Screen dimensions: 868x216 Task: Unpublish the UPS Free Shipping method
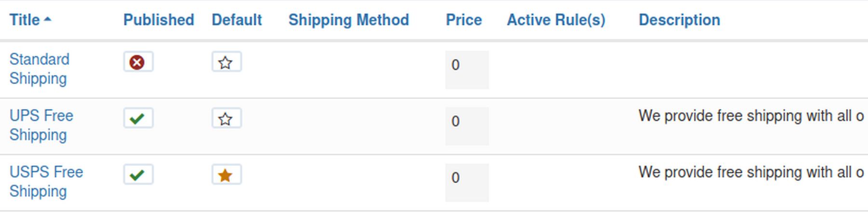[x=138, y=118]
